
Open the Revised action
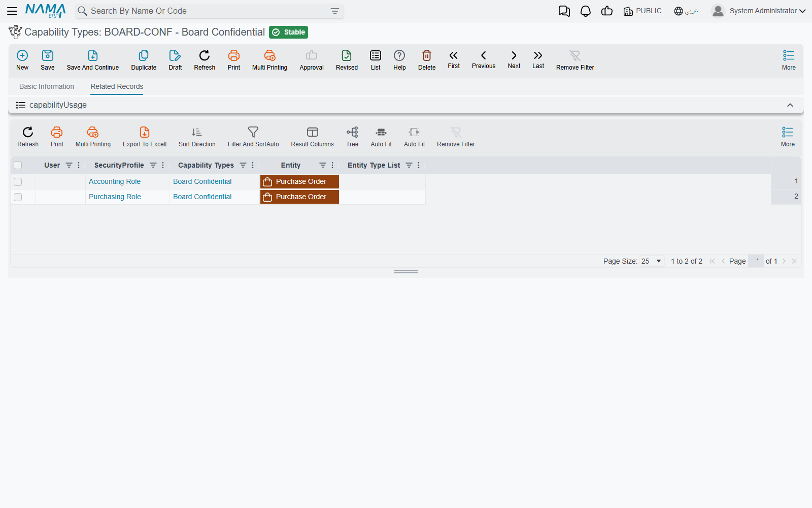[x=347, y=60]
